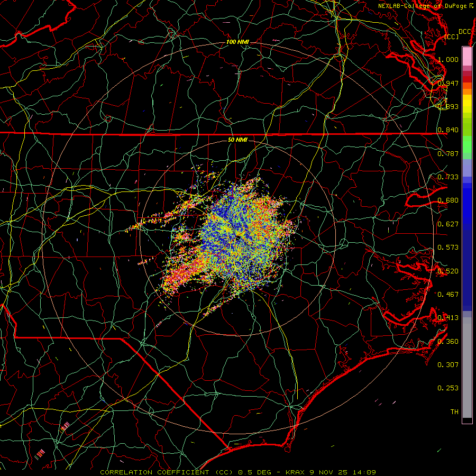Image resolution: width=476 pixels, height=476 pixels.
Task: Click the 0.627 scale value
Action: click(x=448, y=224)
